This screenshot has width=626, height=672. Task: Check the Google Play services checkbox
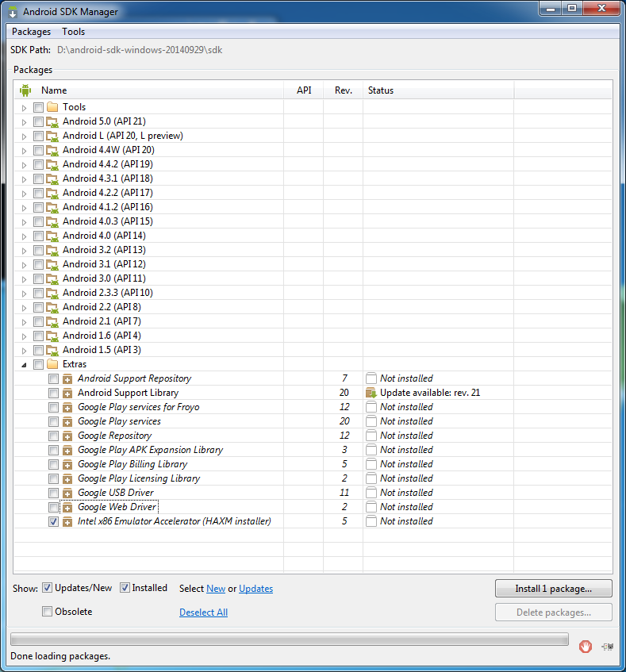[54, 422]
